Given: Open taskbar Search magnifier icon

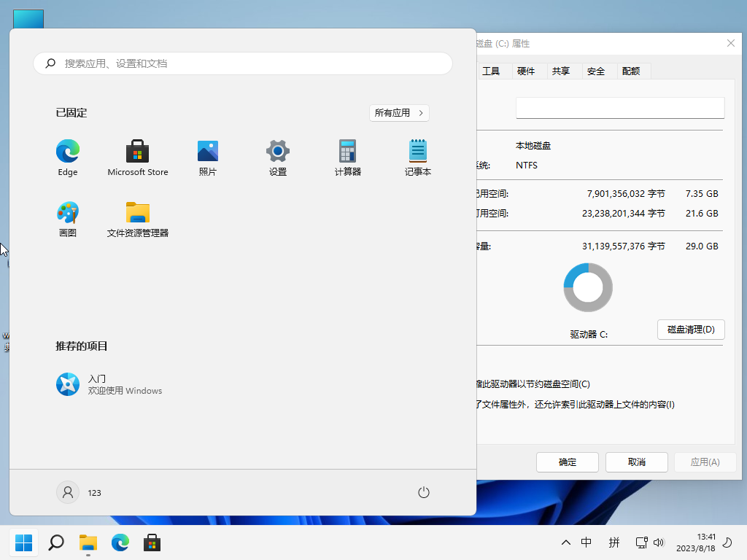Looking at the screenshot, I should [56, 542].
